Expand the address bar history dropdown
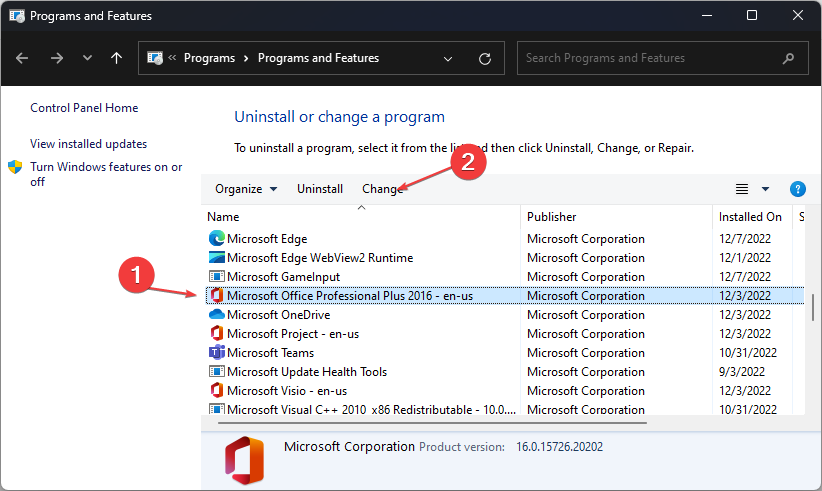The height and width of the screenshot is (491, 822). click(x=448, y=59)
